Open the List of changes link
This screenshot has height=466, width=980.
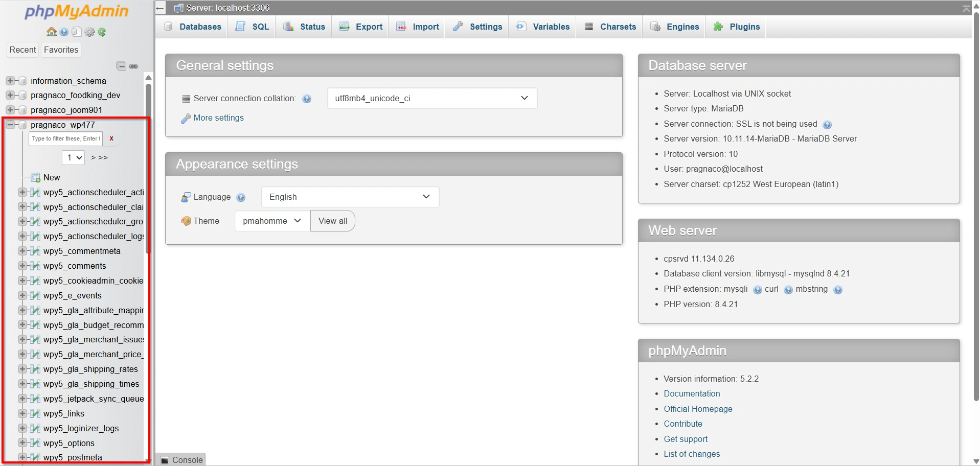pos(692,454)
